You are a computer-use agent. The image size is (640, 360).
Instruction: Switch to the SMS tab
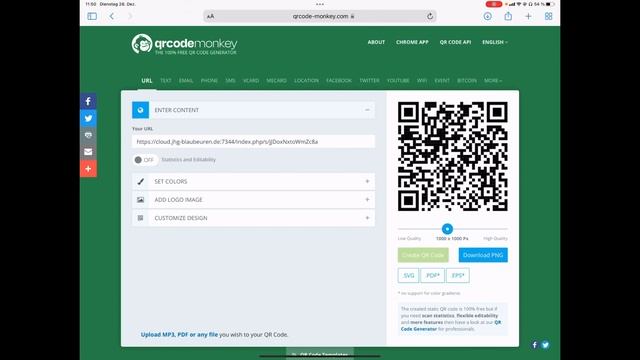[230, 80]
